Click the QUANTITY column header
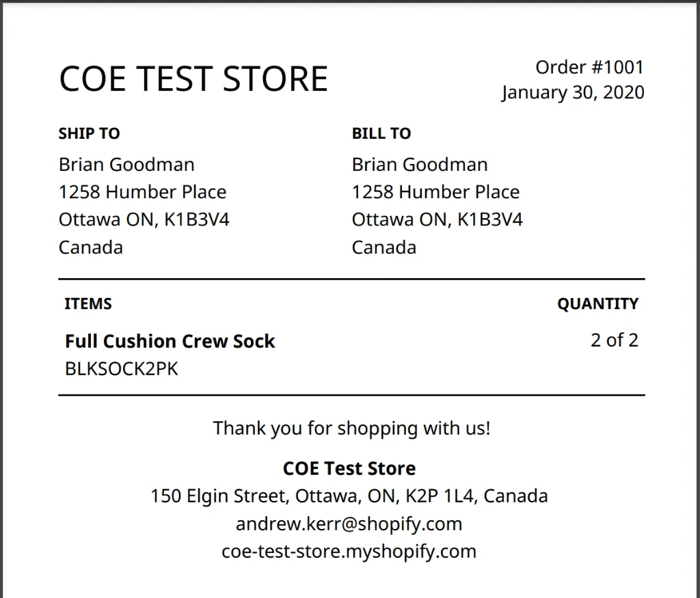This screenshot has height=598, width=700. coord(597,304)
